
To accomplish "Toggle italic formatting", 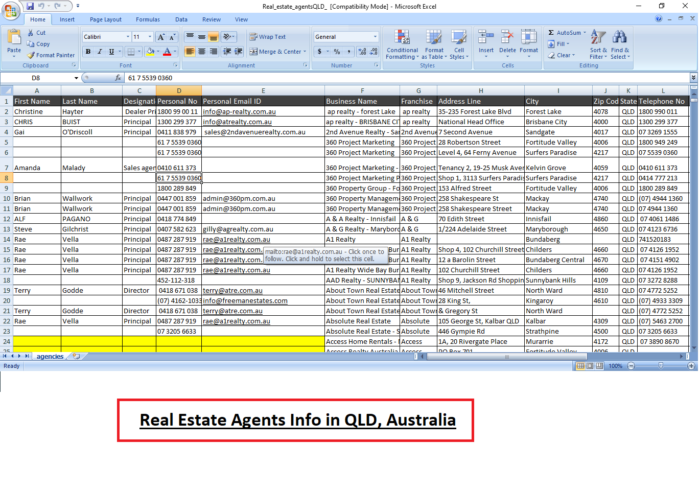I will tap(100, 52).
